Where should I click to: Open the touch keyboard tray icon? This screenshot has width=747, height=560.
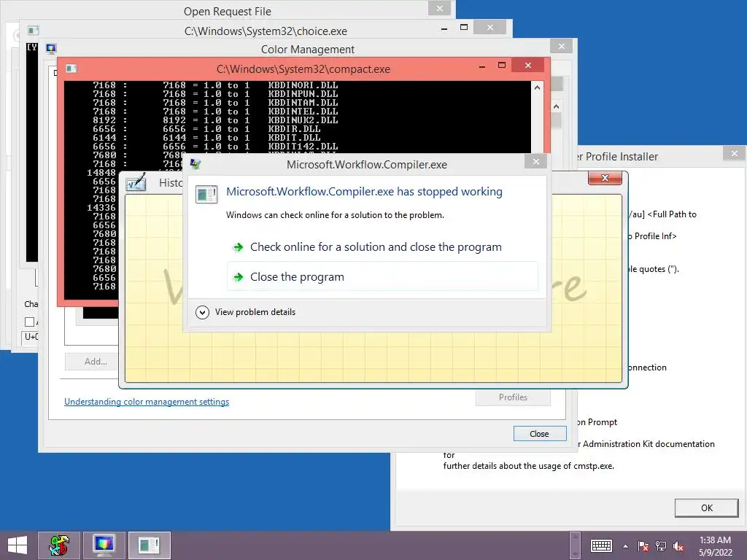(601, 545)
